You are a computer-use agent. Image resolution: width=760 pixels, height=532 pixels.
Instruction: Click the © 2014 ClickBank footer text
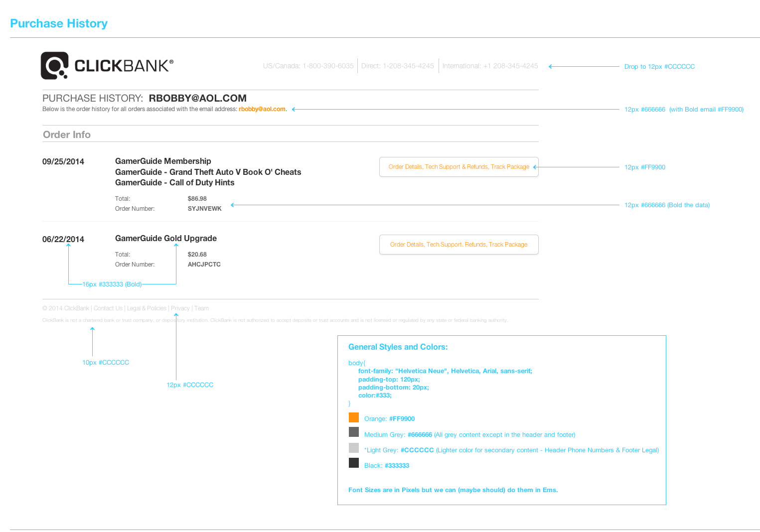(66, 308)
